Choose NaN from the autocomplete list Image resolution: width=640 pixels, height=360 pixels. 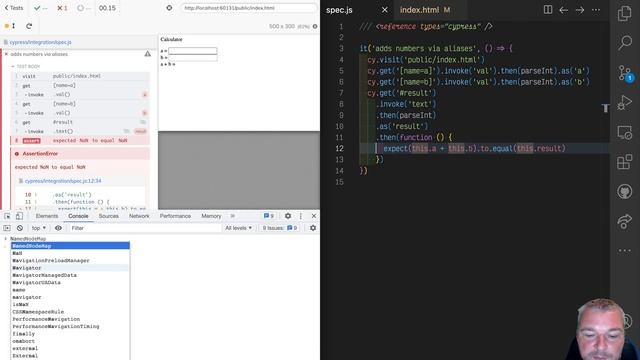tap(70, 253)
